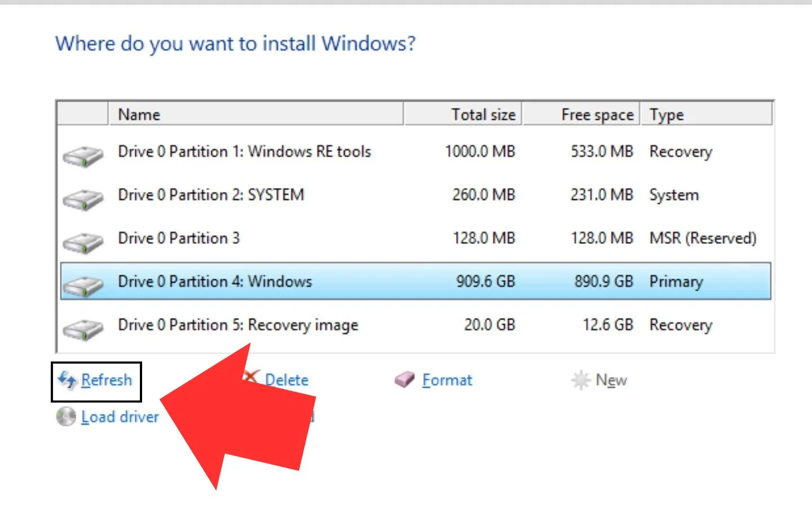Click the drive icon for Windows RE tools partition
This screenshot has width=812, height=508.
[x=82, y=156]
